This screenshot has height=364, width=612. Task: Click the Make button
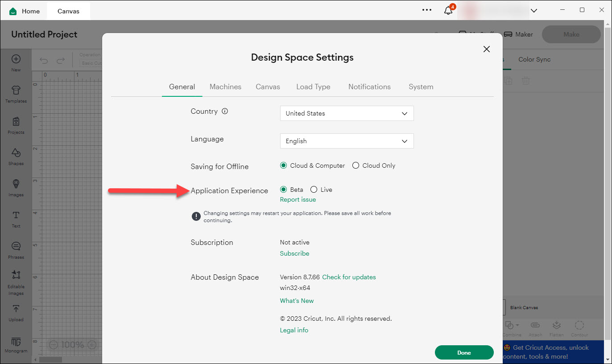click(x=571, y=34)
